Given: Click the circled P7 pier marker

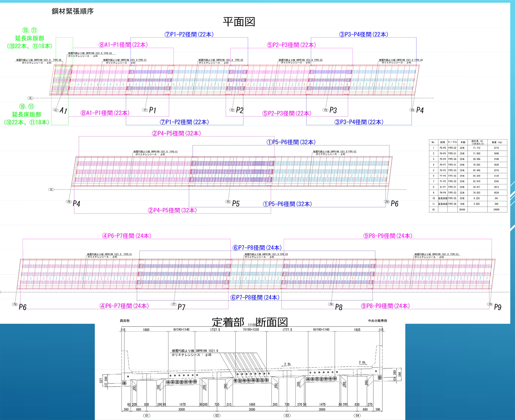Looking at the screenshot, I should 174,304.
